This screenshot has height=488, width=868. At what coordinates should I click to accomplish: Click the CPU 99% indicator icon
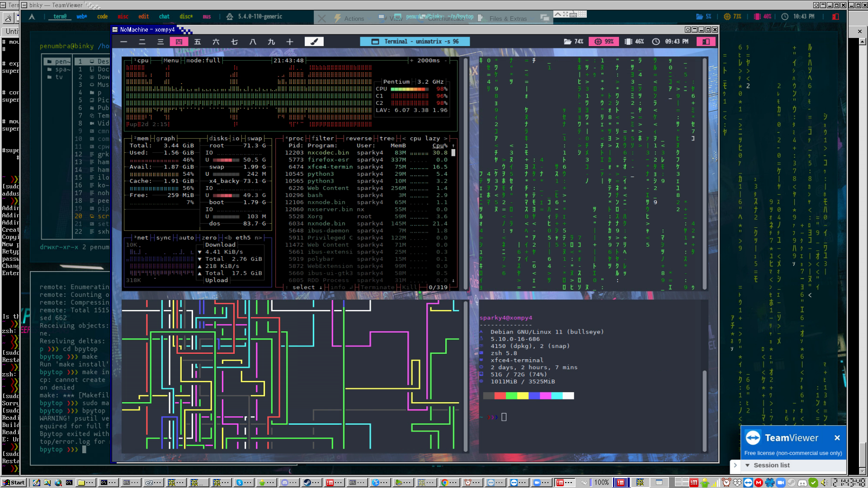coord(598,42)
